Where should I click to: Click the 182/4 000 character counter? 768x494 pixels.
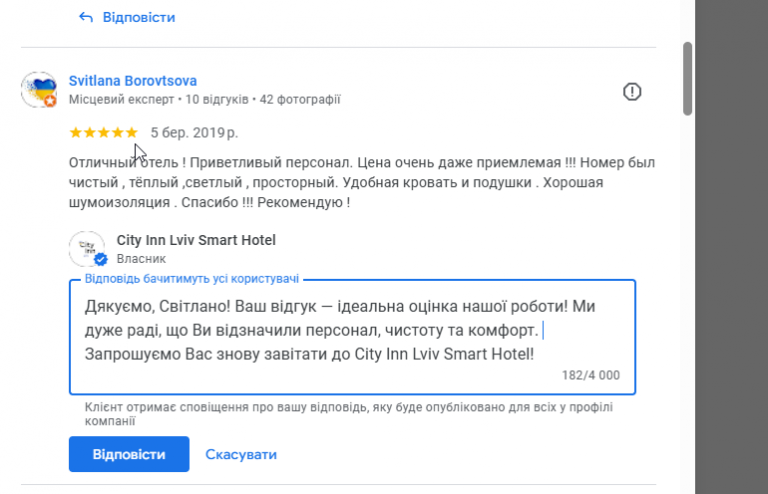(591, 375)
